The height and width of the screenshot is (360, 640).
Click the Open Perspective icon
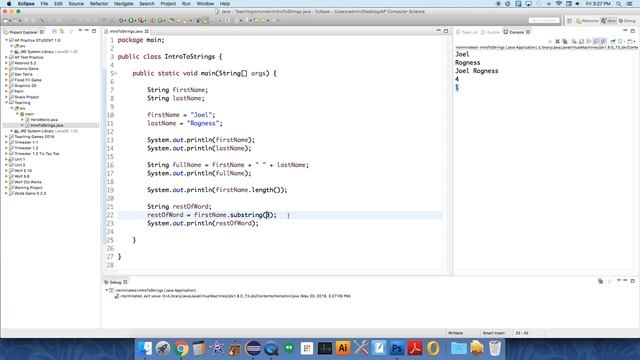point(569,21)
